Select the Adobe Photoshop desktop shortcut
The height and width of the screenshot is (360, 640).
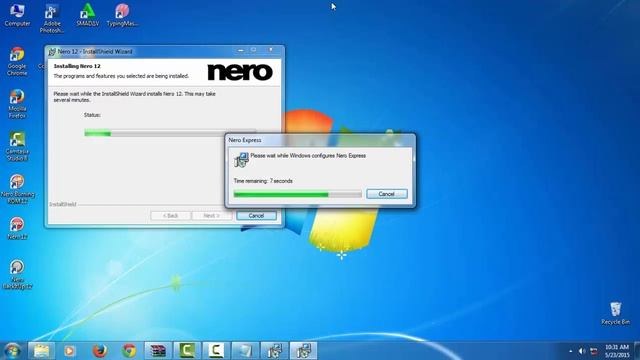[x=52, y=18]
